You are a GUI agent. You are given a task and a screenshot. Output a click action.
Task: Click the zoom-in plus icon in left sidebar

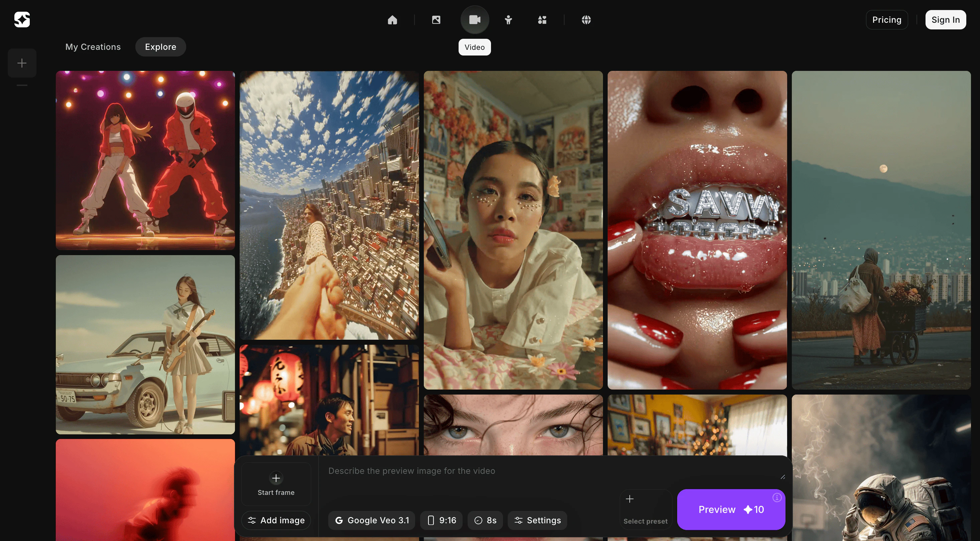pyautogui.click(x=22, y=63)
